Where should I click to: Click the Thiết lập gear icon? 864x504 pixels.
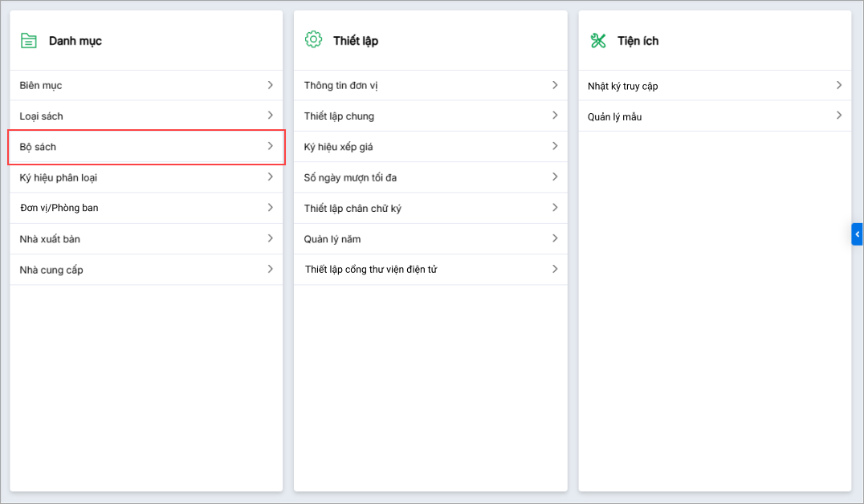coord(313,39)
